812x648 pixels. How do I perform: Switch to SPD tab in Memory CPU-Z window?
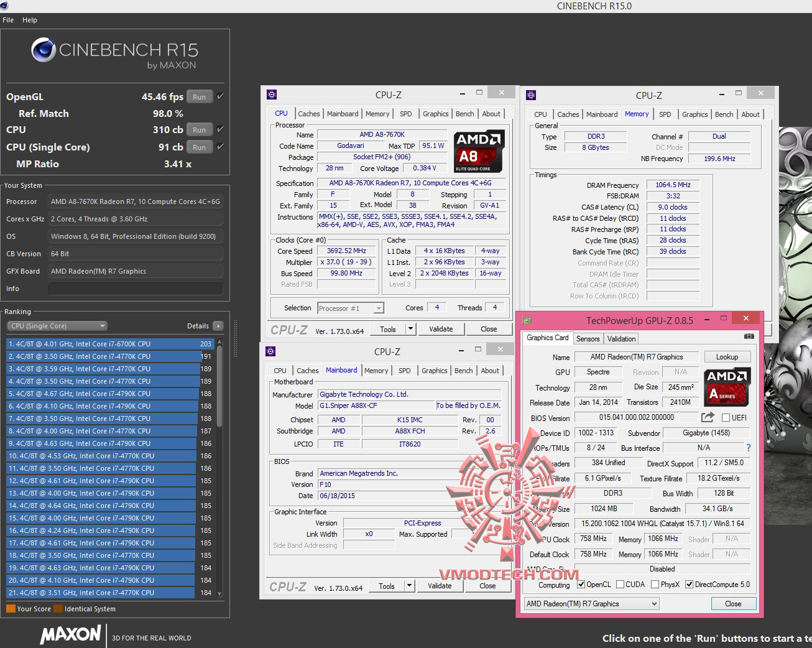(x=665, y=114)
